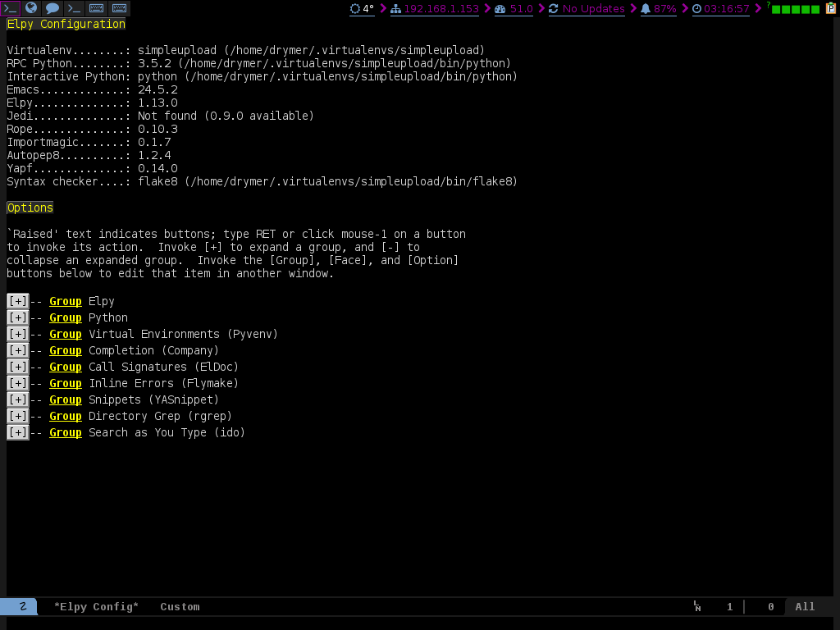Expand Inline Errors (Flymake) group [+]
The width and height of the screenshot is (840, 630).
(18, 383)
